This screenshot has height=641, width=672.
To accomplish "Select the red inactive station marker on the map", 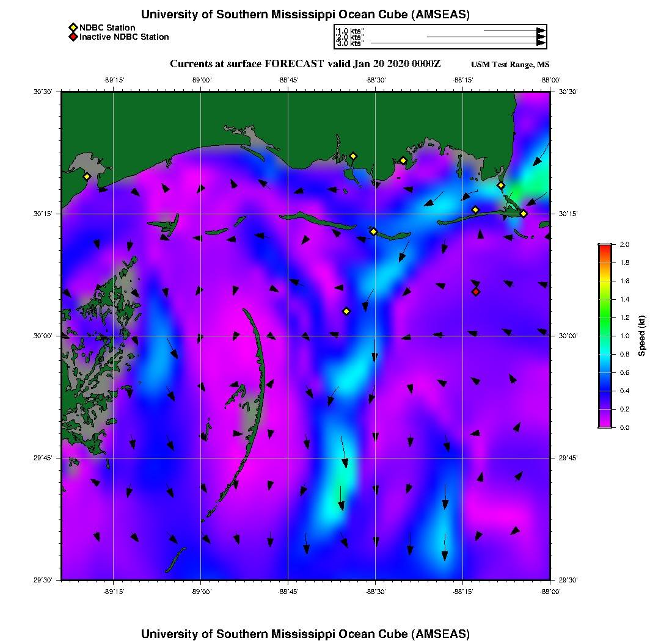I will point(476,292).
